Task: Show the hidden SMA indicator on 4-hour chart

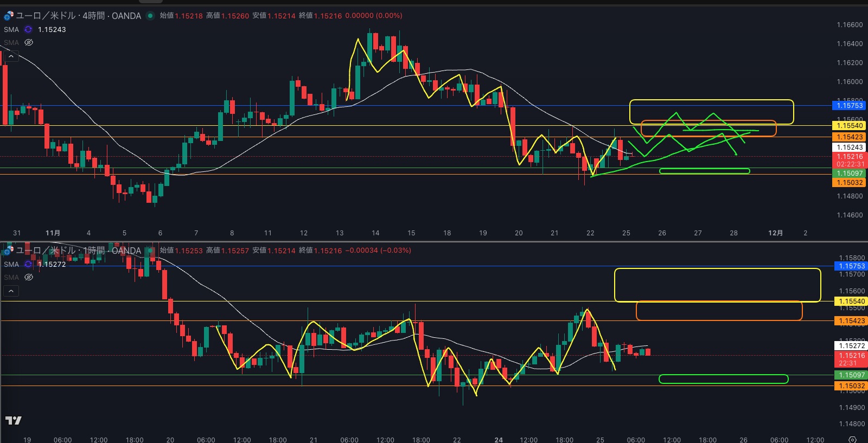Action: (x=29, y=42)
